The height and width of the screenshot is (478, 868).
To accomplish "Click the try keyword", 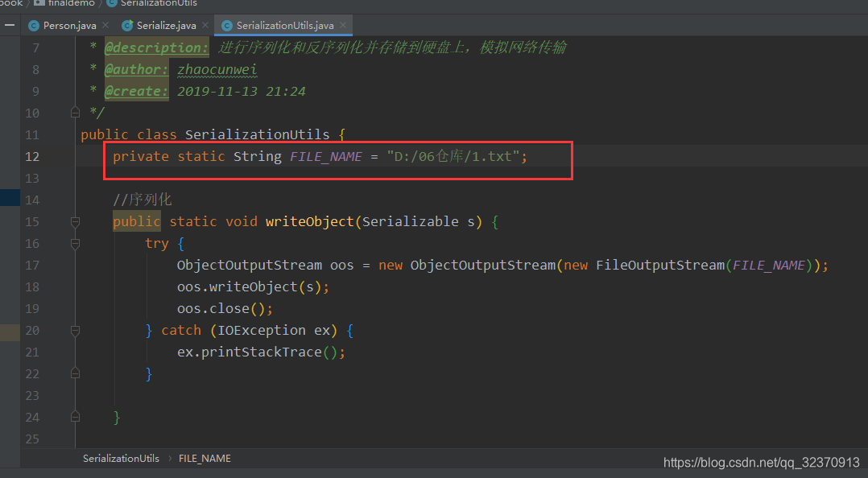I will 157,243.
